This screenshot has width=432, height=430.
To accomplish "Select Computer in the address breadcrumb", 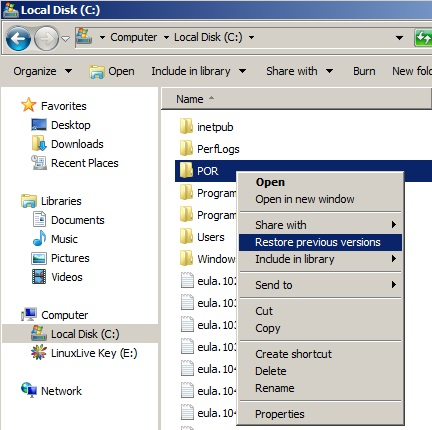I will point(134,37).
